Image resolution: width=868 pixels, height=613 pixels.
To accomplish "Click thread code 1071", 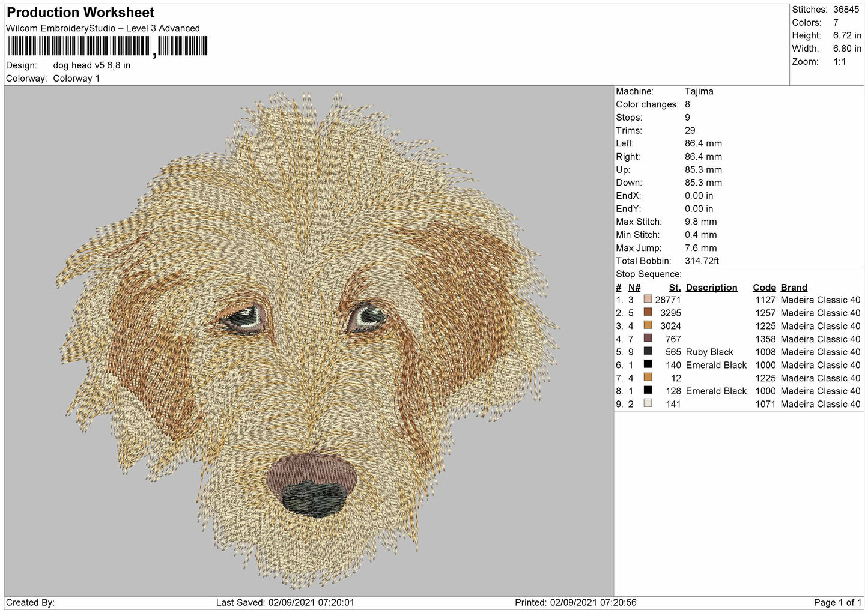I will [765, 404].
